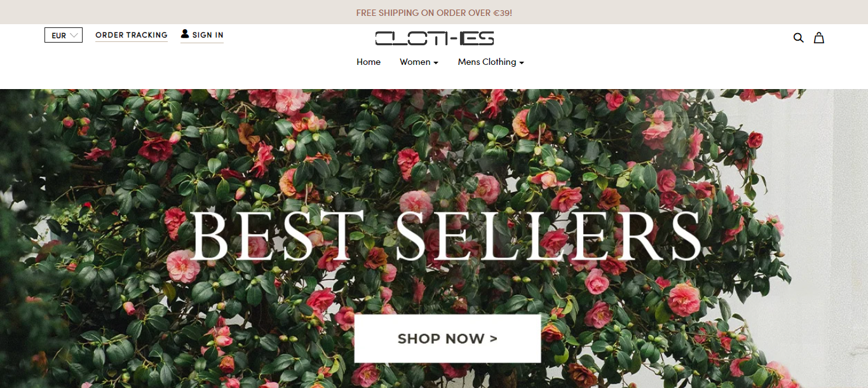This screenshot has width=868, height=388.
Task: Click the Shop Now button
Action: click(x=447, y=338)
